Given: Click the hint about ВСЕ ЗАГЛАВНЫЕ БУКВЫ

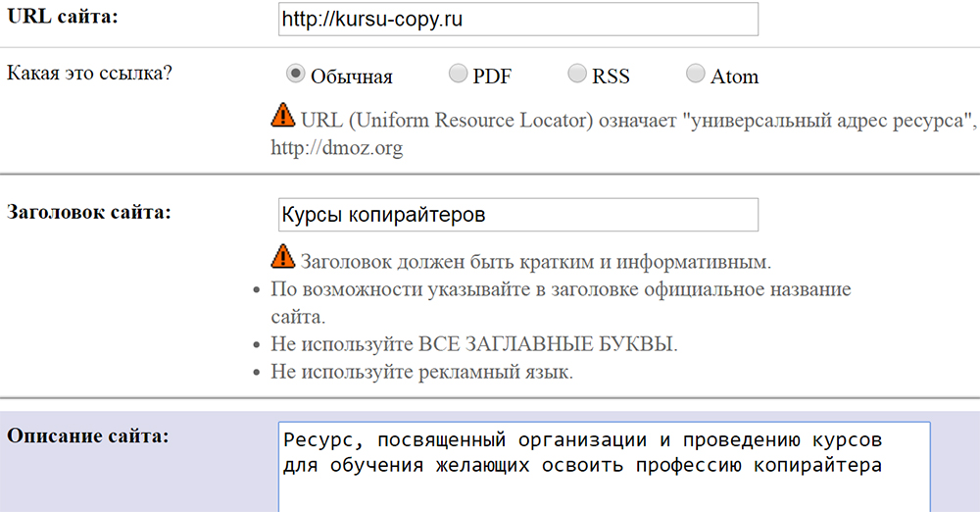Looking at the screenshot, I should pos(474,346).
